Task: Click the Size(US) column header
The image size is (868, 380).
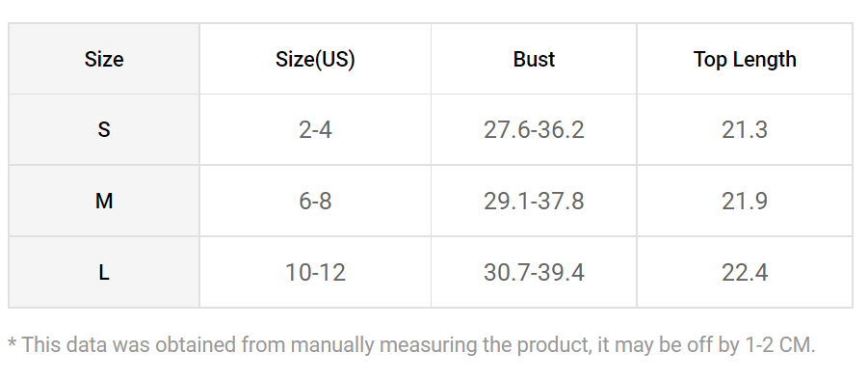Action: [x=315, y=59]
